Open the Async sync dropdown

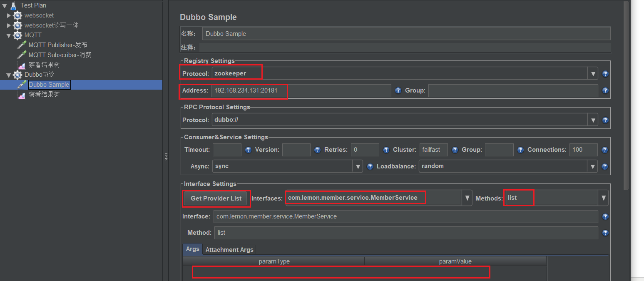click(x=358, y=166)
